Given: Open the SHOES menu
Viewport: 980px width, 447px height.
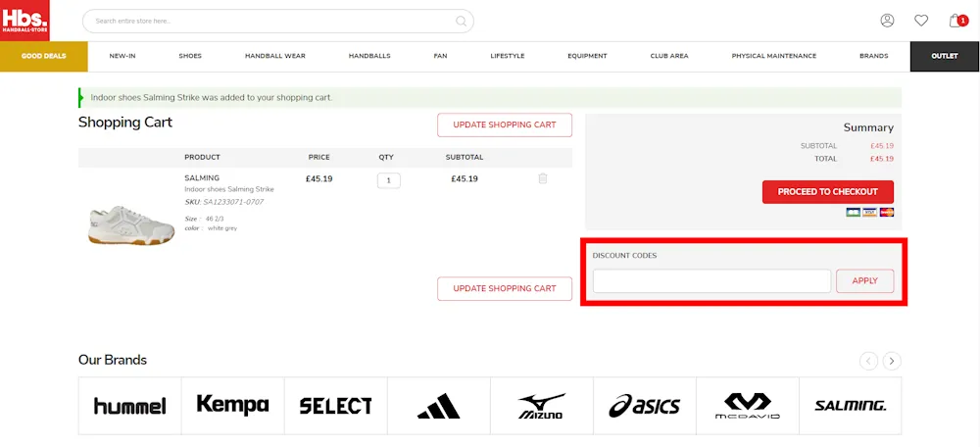Looking at the screenshot, I should pyautogui.click(x=190, y=56).
